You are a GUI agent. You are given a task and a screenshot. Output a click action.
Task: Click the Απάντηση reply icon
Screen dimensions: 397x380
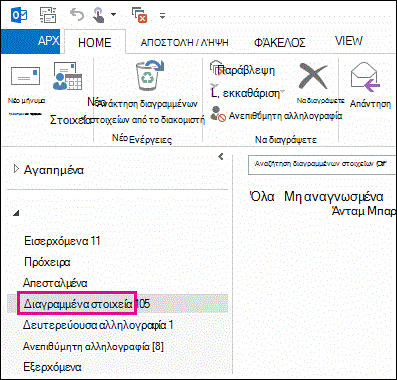point(365,78)
